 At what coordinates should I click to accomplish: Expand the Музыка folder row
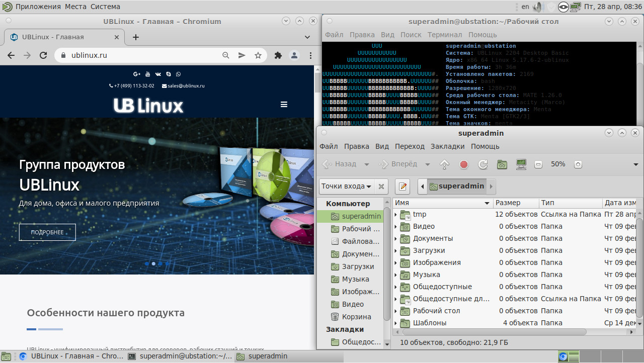click(396, 275)
